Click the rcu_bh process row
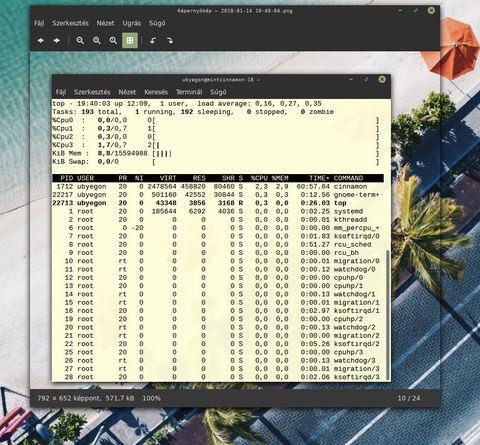Viewport: 480px width, 445px height. (218, 253)
